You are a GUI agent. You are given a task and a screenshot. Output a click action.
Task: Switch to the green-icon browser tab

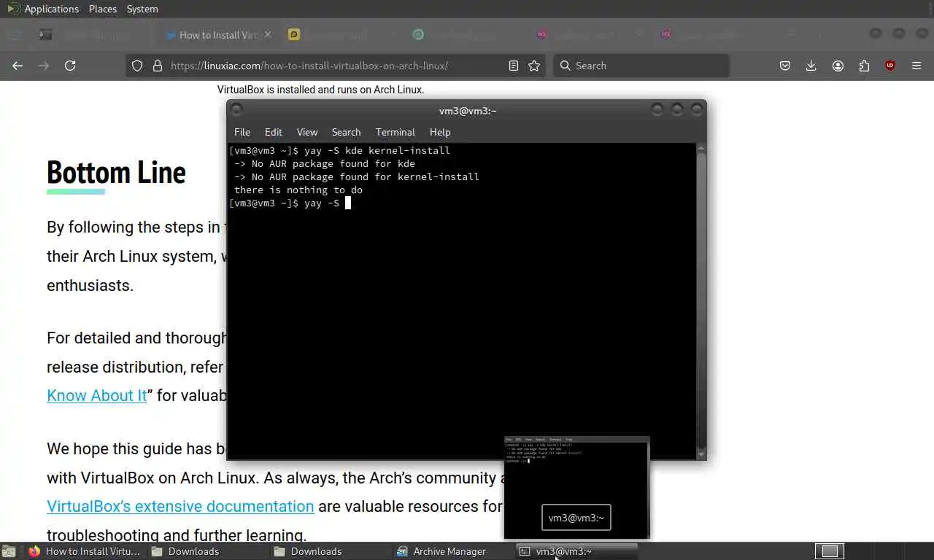418,34
